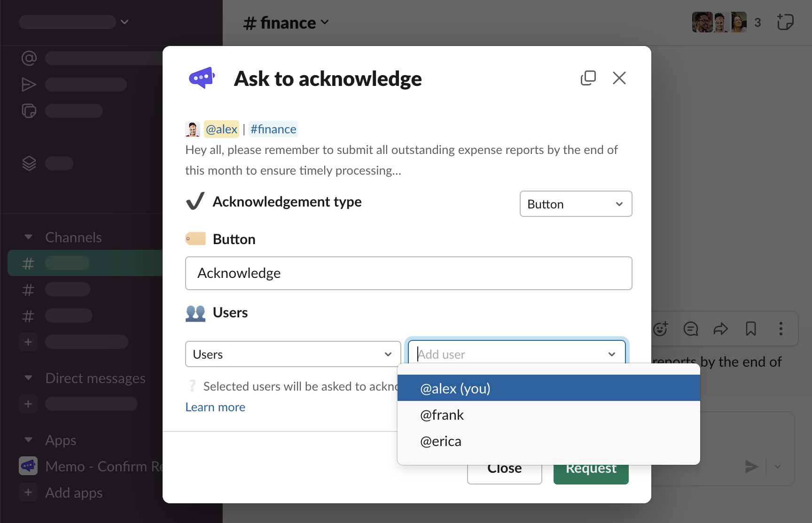Open the Memo app icon in sidebar
812x523 pixels.
tap(28, 466)
